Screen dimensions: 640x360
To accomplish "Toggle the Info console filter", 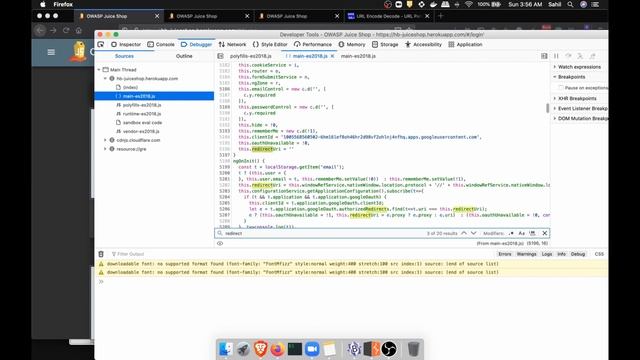I will (562, 254).
